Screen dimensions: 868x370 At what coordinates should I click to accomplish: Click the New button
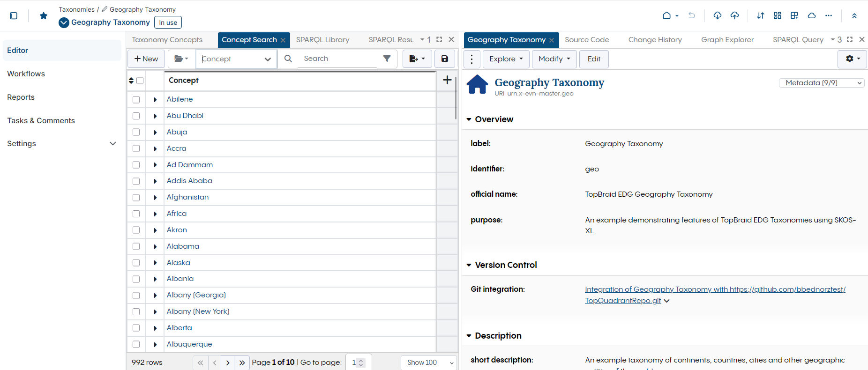[x=146, y=59]
